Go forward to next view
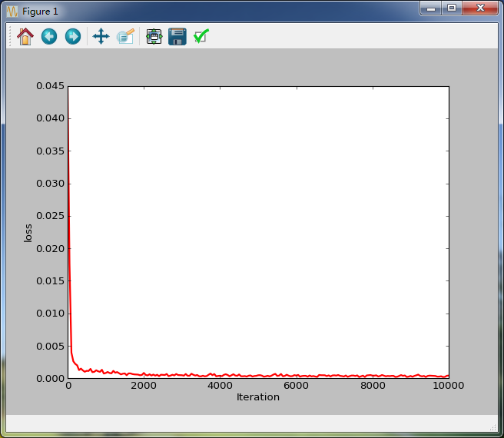 click(x=73, y=36)
